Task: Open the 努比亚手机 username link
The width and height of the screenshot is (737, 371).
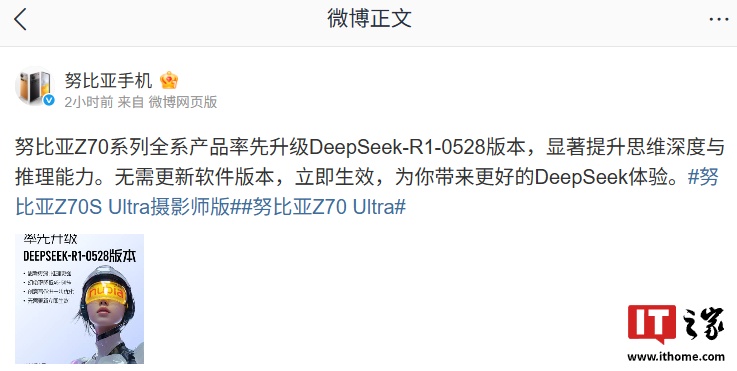Action: tap(108, 80)
